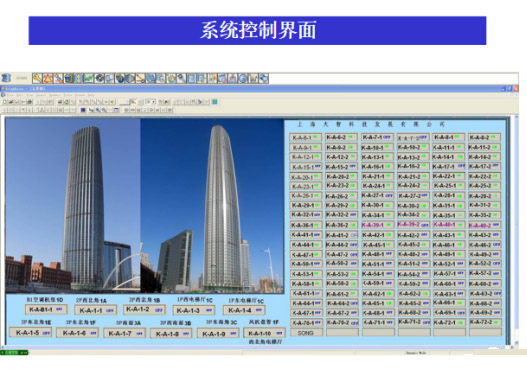527x371 pixels.
Task: Open the red alarm bell icon
Action: click(48, 78)
